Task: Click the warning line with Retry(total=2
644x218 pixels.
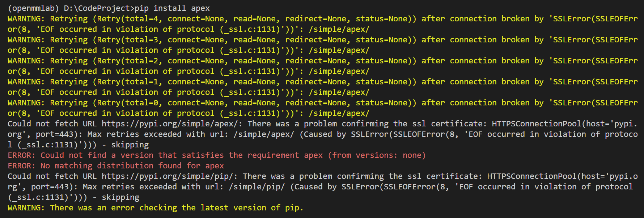Action: click(x=322, y=66)
